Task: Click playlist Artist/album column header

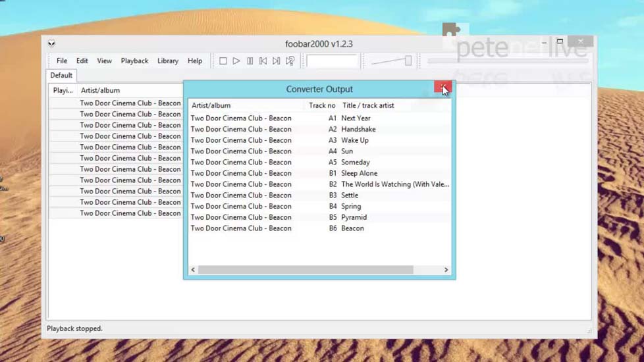Action: pyautogui.click(x=100, y=90)
